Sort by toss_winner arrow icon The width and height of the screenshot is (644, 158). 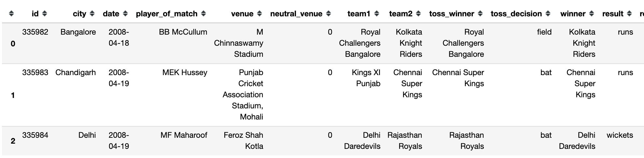(x=480, y=14)
